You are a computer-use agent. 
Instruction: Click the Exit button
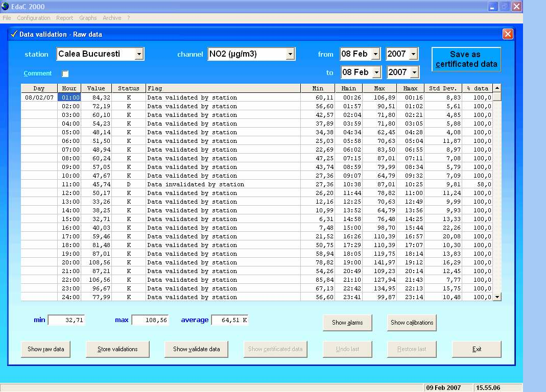477,349
